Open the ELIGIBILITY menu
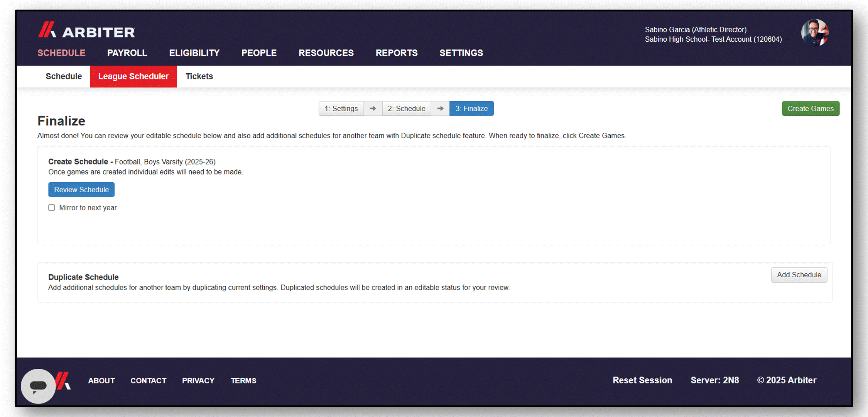This screenshot has width=868, height=417. tap(194, 53)
